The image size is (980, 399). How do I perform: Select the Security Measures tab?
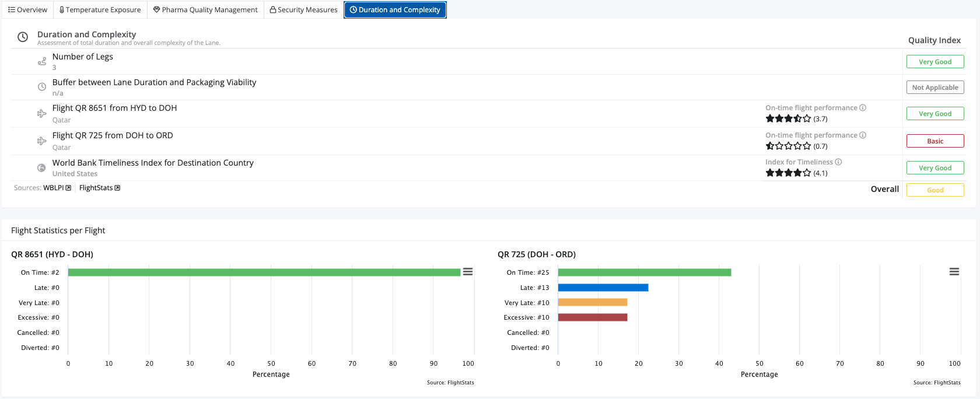pyautogui.click(x=303, y=10)
